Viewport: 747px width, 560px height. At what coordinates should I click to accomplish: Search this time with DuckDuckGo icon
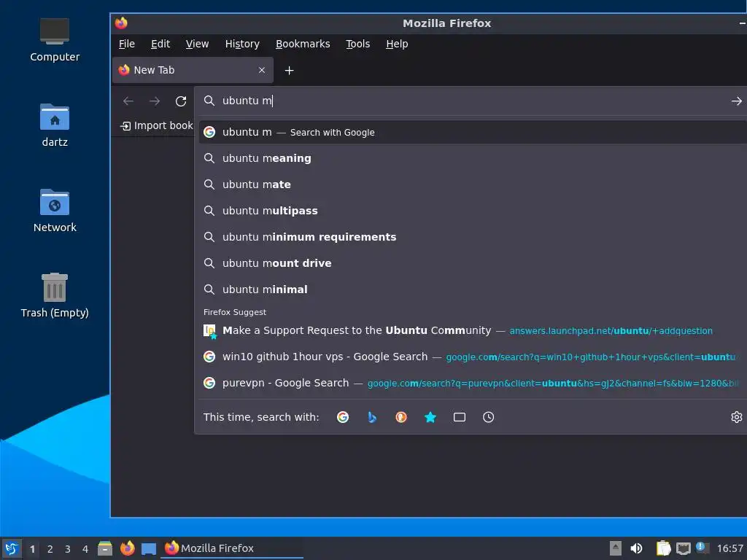(x=401, y=417)
